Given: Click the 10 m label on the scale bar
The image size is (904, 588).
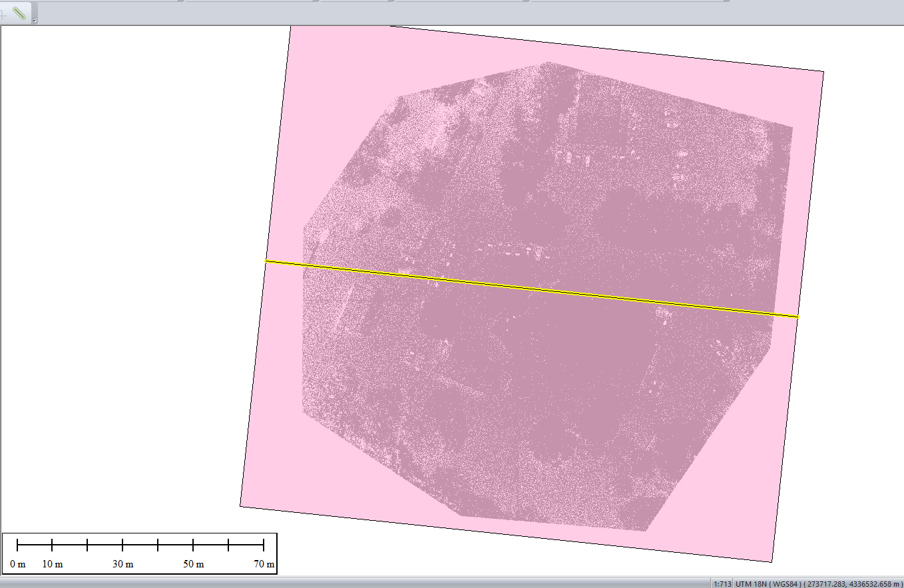Looking at the screenshot, I should click(53, 563).
